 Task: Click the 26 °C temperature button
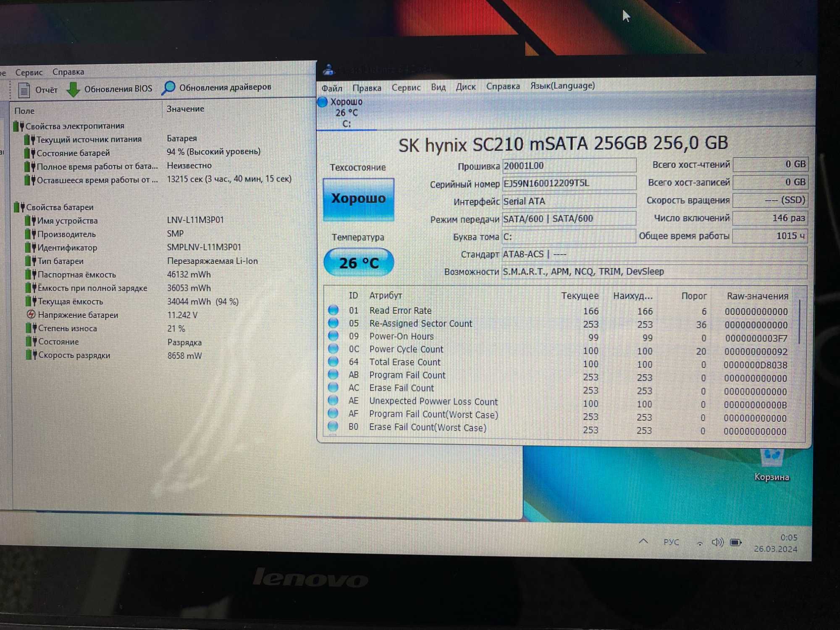(359, 262)
